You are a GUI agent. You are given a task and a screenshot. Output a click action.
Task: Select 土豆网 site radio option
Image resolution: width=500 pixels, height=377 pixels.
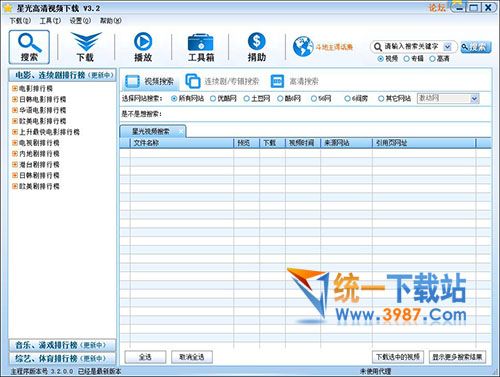(x=247, y=99)
